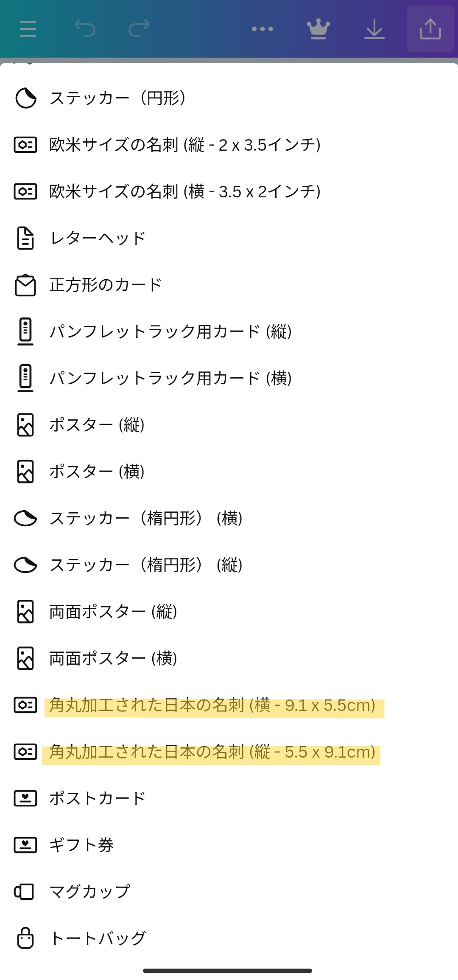The width and height of the screenshot is (458, 980).
Task: Tap the ギフト券 list entry
Action: point(81,845)
